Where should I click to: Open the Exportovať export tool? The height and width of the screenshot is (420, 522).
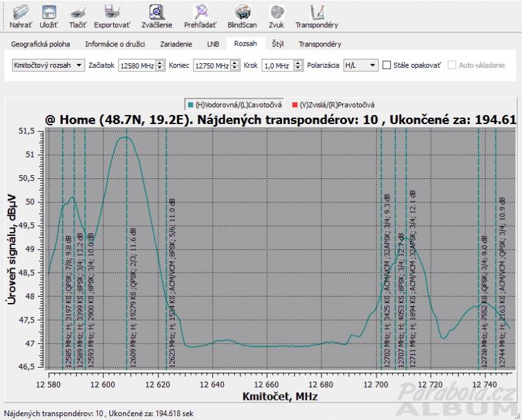coord(112,16)
